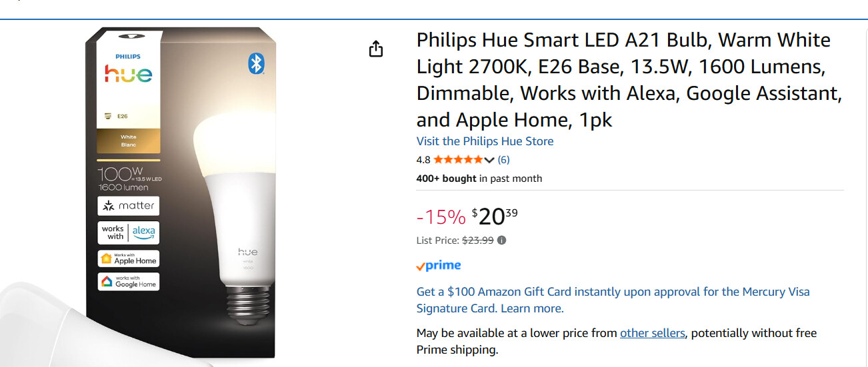Screen dimensions: 868x367
Task: Click the info icon next to List Price
Action: pyautogui.click(x=501, y=240)
